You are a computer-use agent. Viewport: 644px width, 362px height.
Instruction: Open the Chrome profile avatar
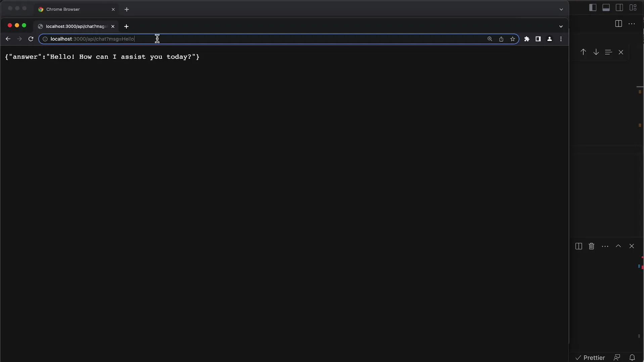pyautogui.click(x=550, y=39)
